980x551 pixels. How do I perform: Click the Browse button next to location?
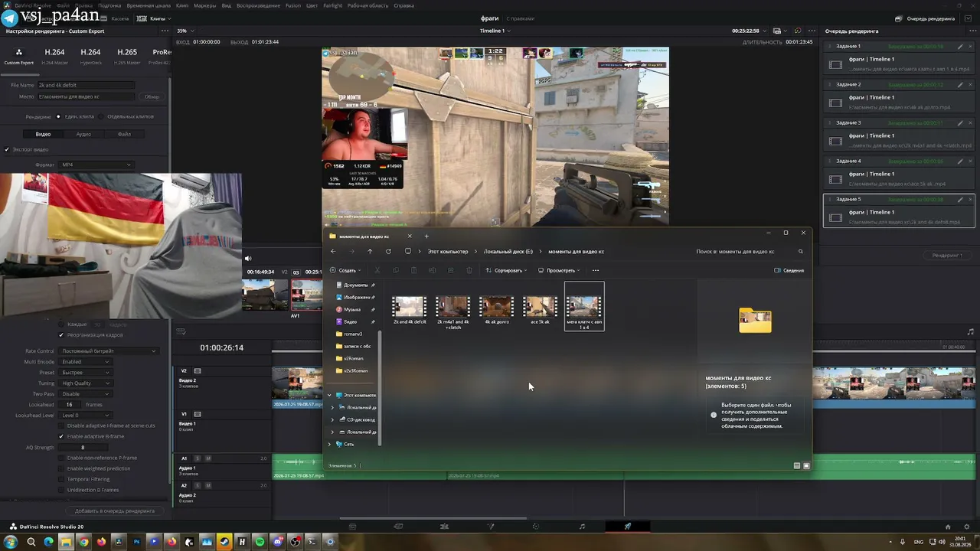pos(152,96)
